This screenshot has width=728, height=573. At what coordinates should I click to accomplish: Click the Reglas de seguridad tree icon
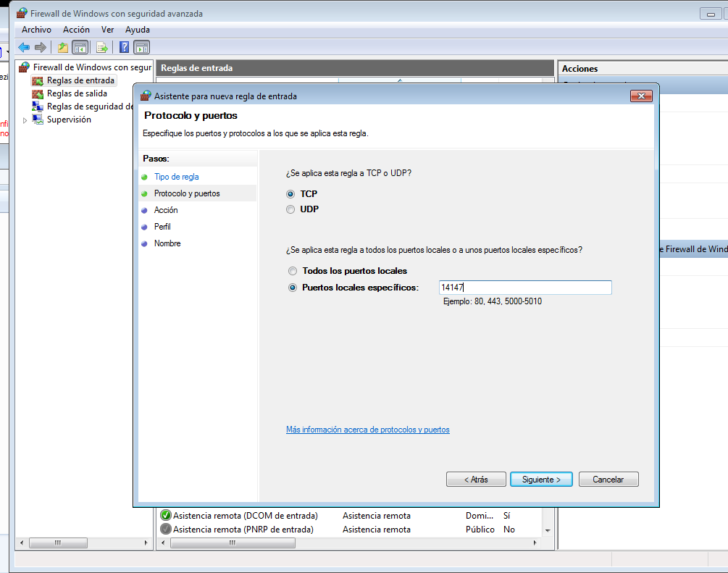38,106
